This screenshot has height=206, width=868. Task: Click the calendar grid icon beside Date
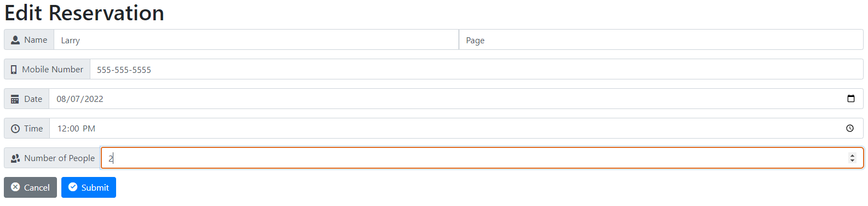[x=15, y=99]
